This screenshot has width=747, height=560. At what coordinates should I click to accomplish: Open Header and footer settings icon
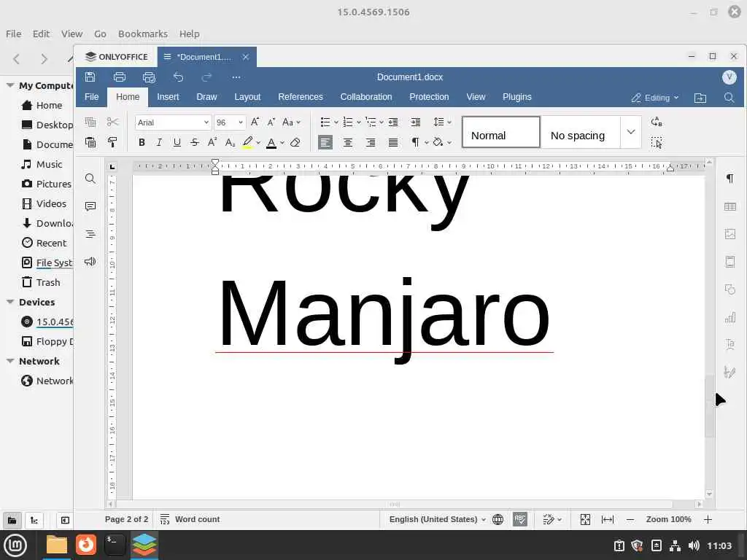coord(729,262)
